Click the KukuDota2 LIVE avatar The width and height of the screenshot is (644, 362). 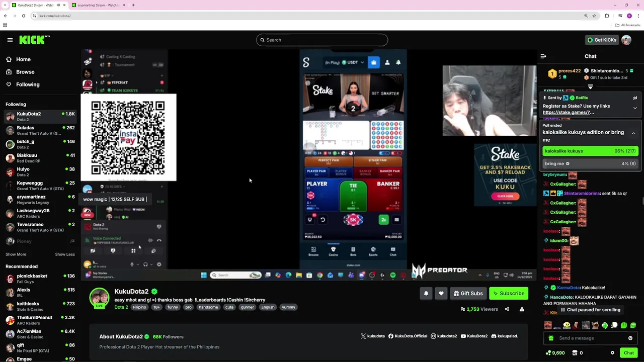[x=99, y=298]
